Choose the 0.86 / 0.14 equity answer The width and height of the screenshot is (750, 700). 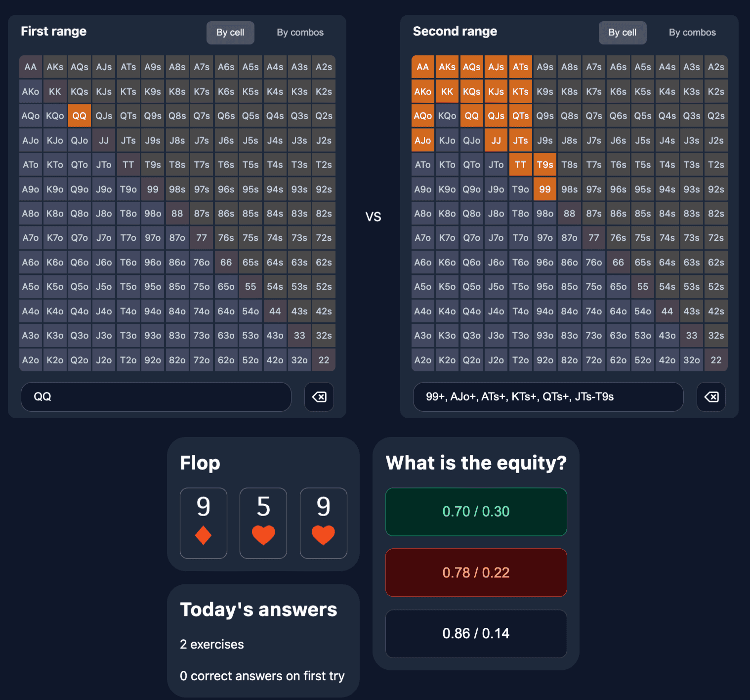pyautogui.click(x=476, y=633)
